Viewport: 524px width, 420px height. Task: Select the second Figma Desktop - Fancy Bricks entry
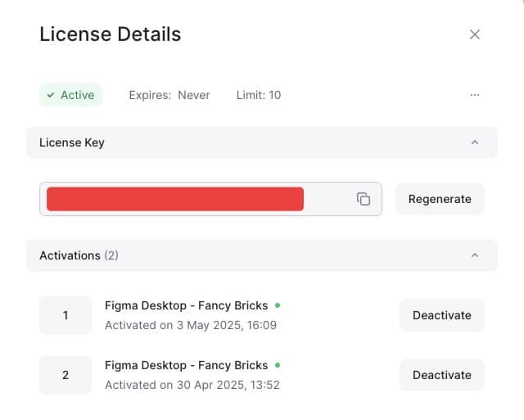(186, 365)
